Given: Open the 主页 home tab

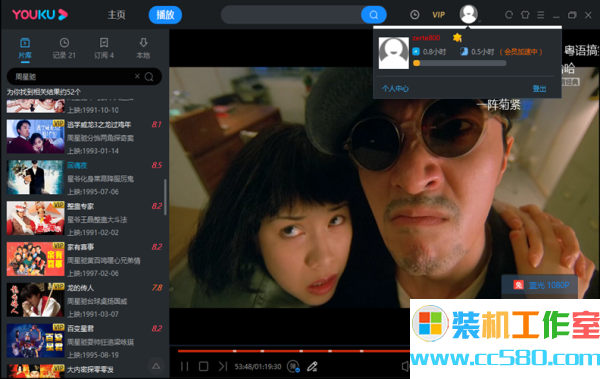Looking at the screenshot, I should coord(117,15).
